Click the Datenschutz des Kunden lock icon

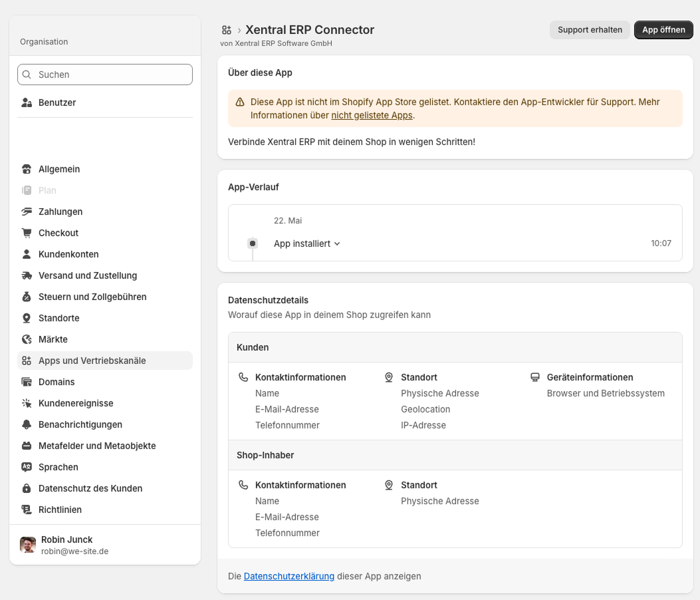pos(27,489)
